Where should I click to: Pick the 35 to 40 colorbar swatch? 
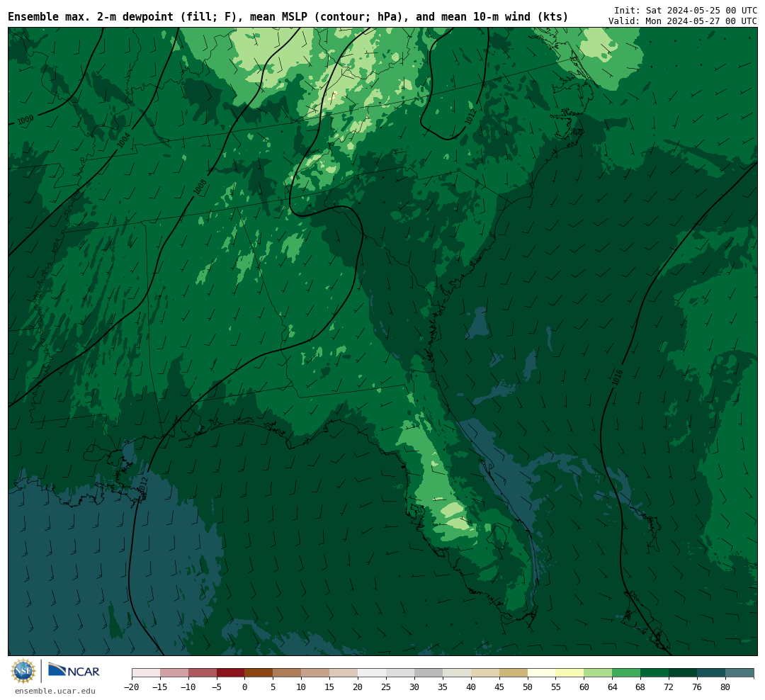point(457,673)
